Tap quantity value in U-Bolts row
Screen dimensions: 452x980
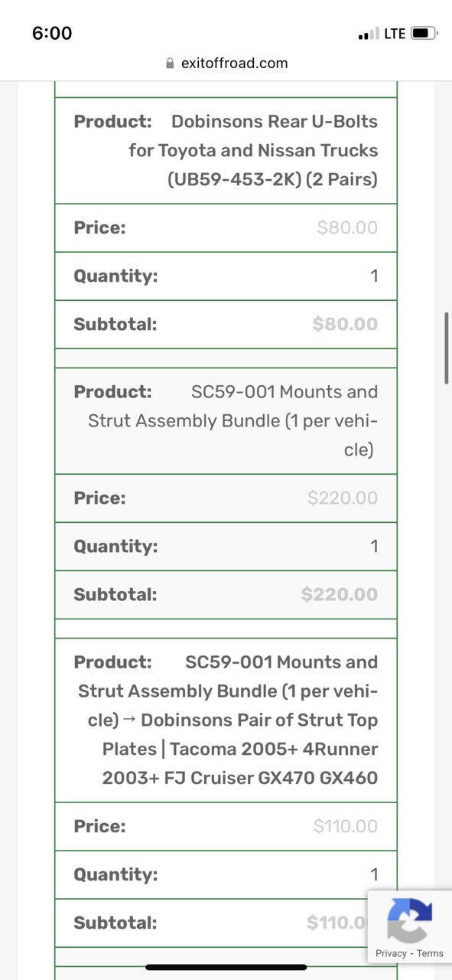374,276
